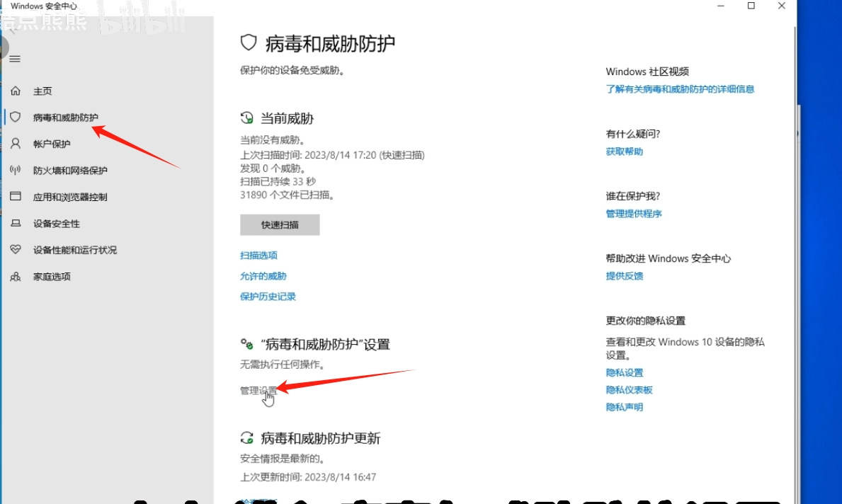Screen dimensions: 842x504
Task: Open the 扫描选项 link
Action: [258, 256]
